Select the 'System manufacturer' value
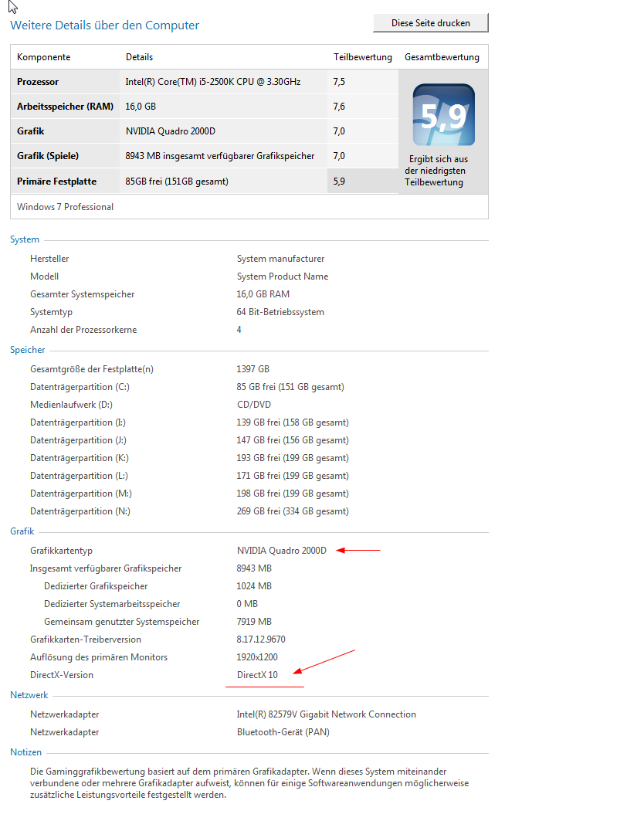This screenshot has width=644, height=821. [280, 259]
